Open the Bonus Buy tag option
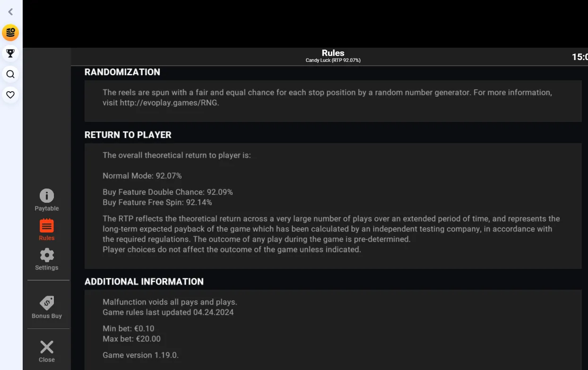 (47, 307)
